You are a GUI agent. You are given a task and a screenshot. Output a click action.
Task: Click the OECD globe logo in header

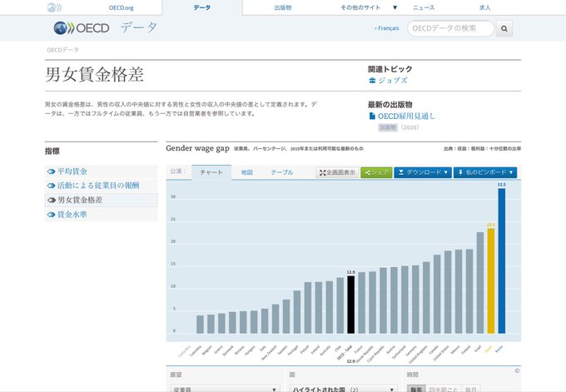(x=82, y=28)
